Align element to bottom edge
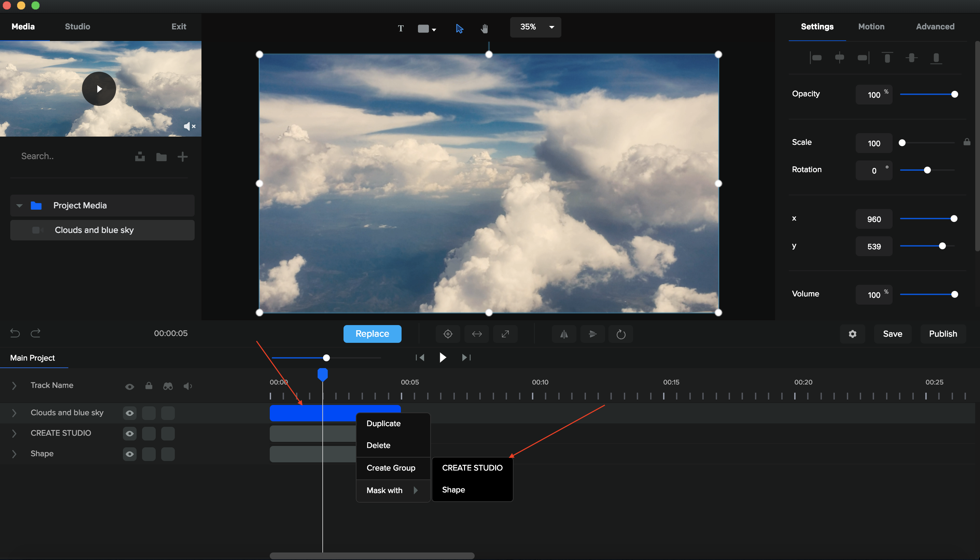The width and height of the screenshot is (980, 560). (x=936, y=58)
